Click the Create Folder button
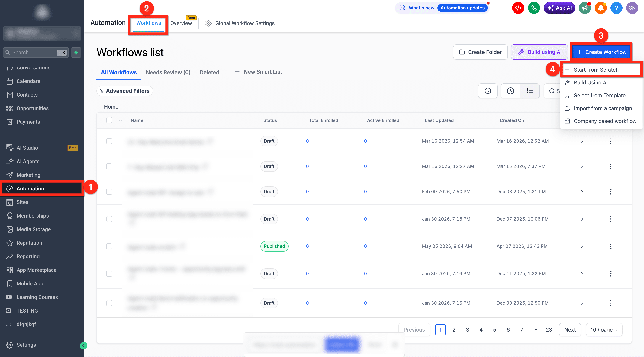 pyautogui.click(x=480, y=52)
